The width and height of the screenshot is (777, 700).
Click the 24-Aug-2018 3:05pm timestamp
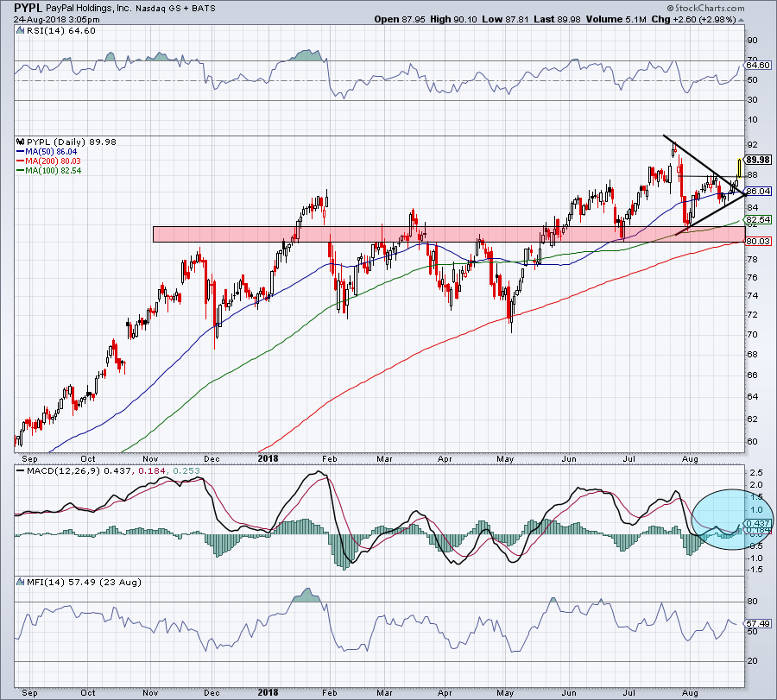(x=56, y=20)
